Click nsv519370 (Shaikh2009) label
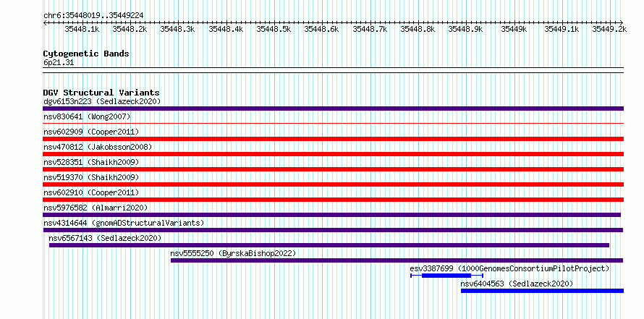Image resolution: width=644 pixels, height=319 pixels. coord(91,177)
